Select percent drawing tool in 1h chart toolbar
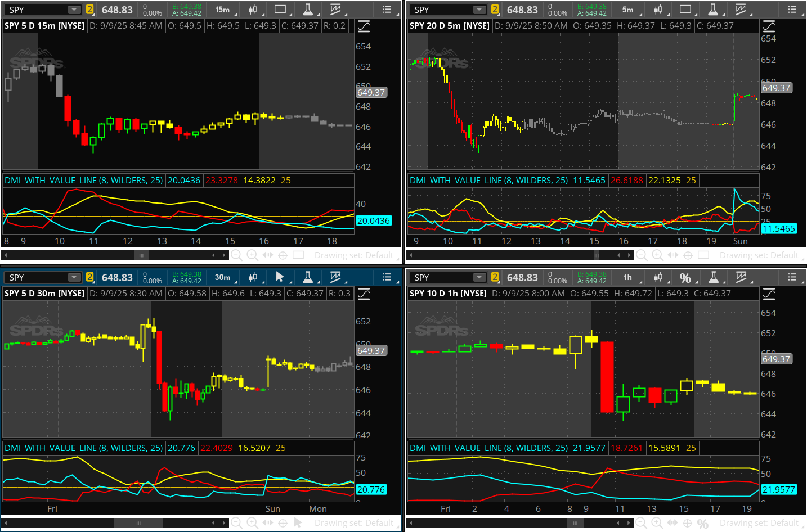The image size is (807, 532). (685, 278)
